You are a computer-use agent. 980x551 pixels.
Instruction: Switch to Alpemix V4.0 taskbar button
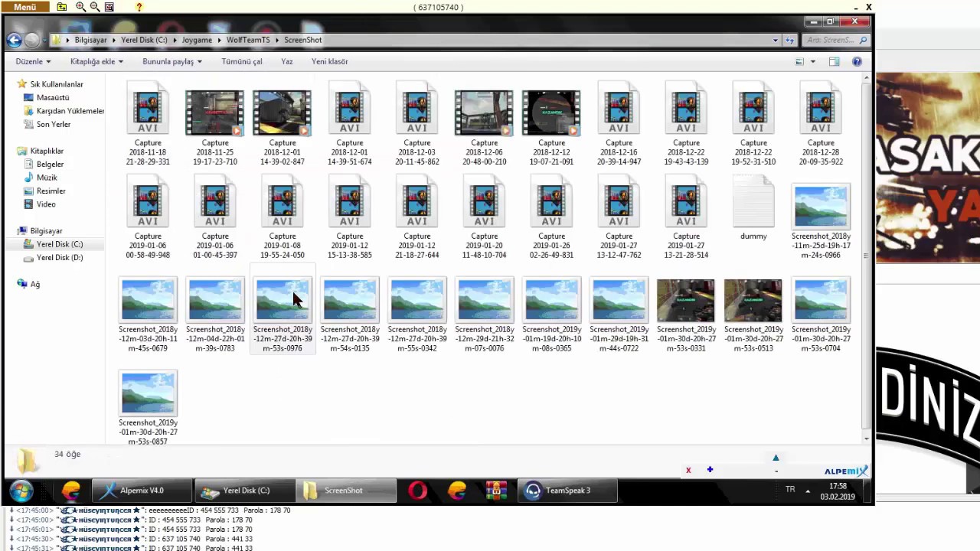(140, 491)
